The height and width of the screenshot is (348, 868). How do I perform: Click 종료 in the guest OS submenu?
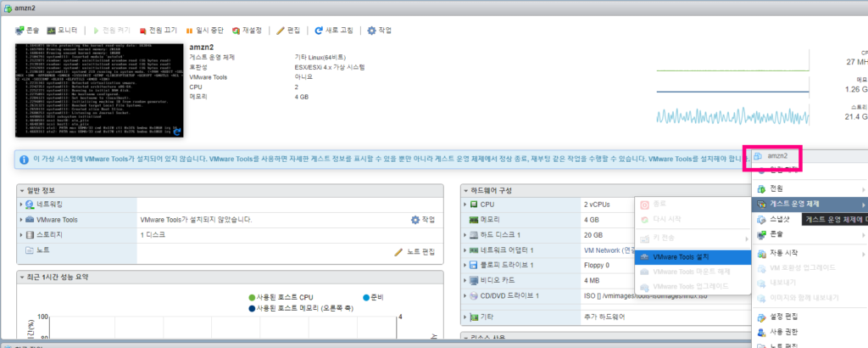pos(693,205)
